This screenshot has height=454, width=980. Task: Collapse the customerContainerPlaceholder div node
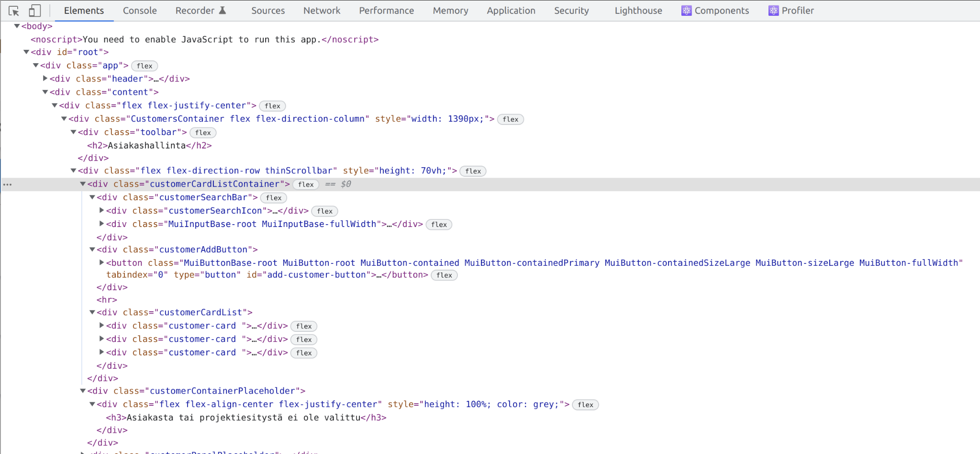[x=83, y=390]
